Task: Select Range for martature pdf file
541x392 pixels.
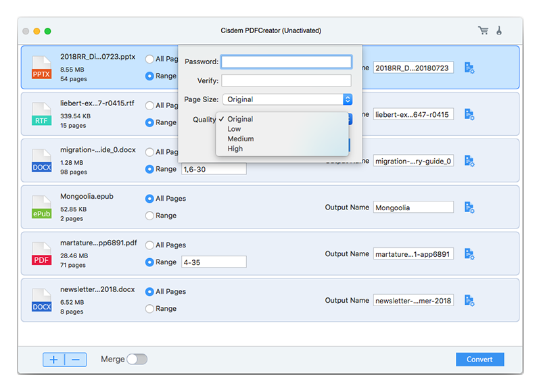Action: [x=149, y=262]
